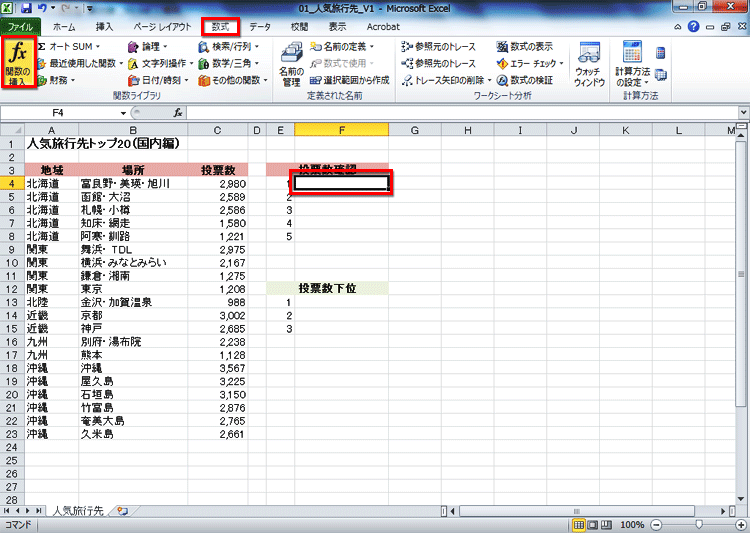Image resolution: width=750 pixels, height=533 pixels.
Task: Open the 検索/行列 functions menu
Action: click(229, 46)
